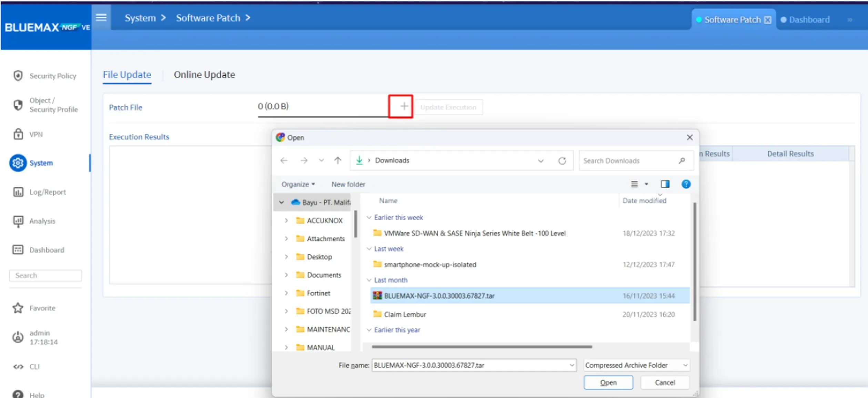This screenshot has width=868, height=398.
Task: Refresh the Downloads folder
Action: click(562, 161)
